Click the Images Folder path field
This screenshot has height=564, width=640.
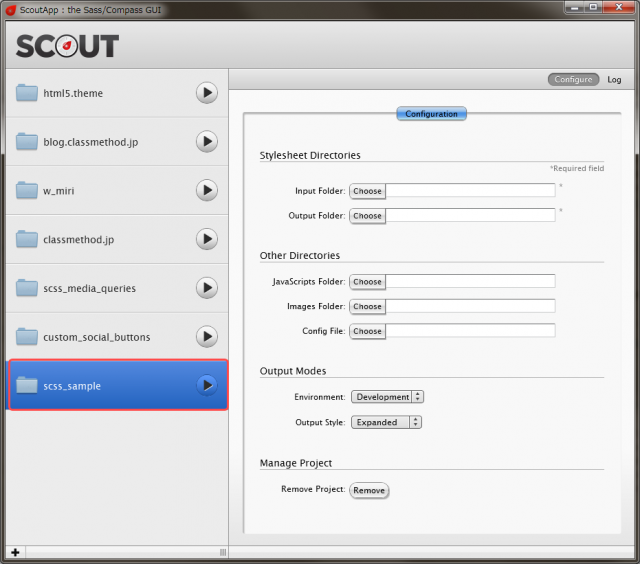coord(470,306)
